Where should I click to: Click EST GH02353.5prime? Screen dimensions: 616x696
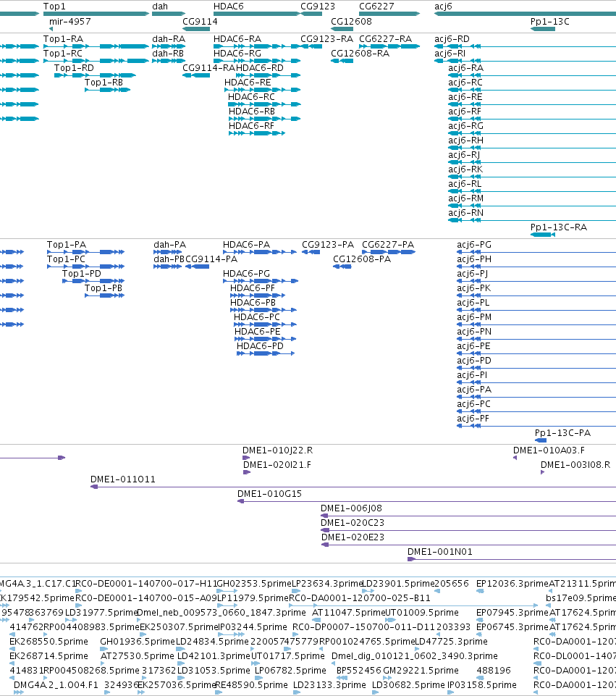tap(227, 591)
